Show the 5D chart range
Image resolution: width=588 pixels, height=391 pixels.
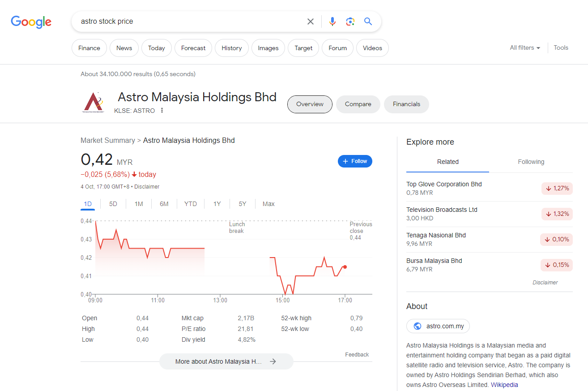(113, 204)
